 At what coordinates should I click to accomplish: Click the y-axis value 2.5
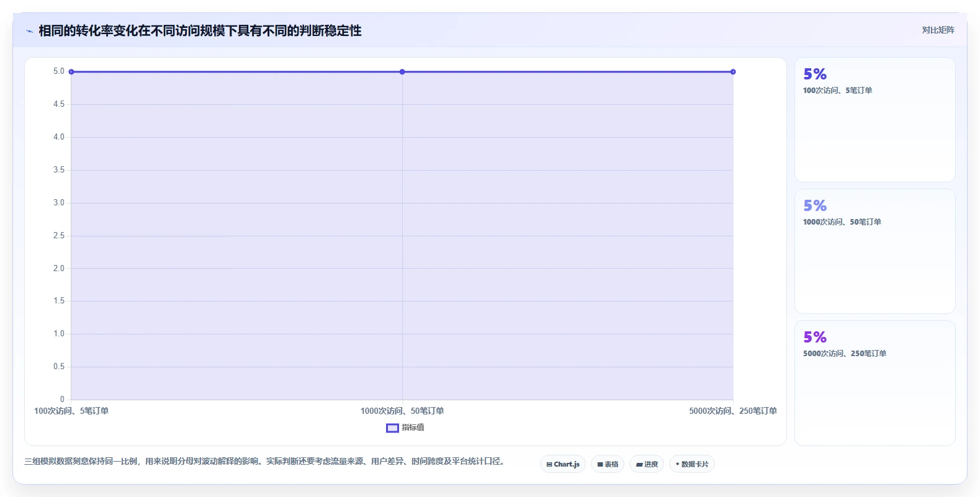point(59,236)
